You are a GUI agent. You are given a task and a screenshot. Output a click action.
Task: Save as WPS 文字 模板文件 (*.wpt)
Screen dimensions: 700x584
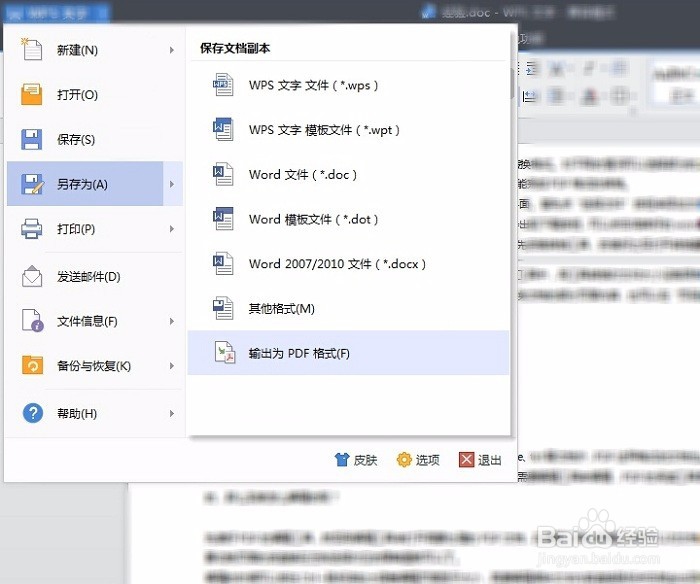pos(348,129)
